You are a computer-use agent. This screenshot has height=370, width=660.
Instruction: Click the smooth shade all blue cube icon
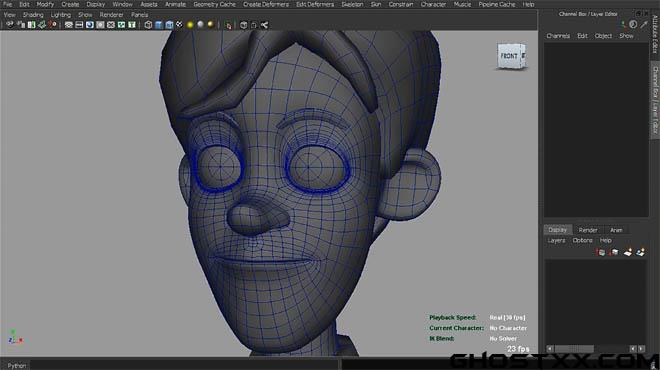click(159, 25)
